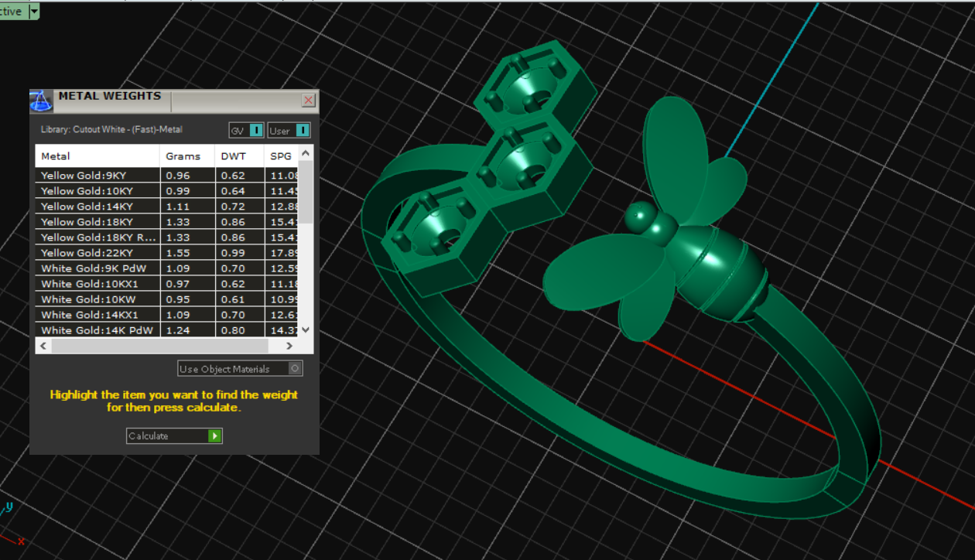Click the green arrow on Calculate

[214, 436]
